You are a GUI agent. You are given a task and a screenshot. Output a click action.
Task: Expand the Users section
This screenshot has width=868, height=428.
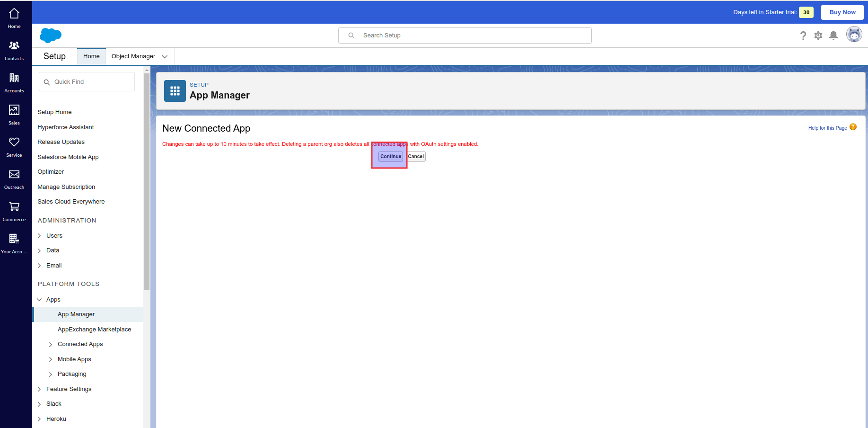click(x=39, y=236)
